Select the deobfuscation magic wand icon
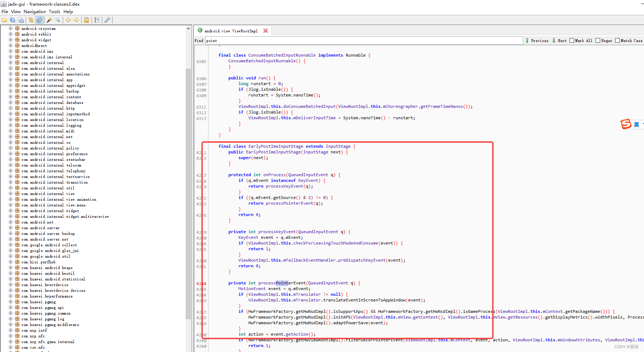This screenshot has width=644, height=352. 49,20
